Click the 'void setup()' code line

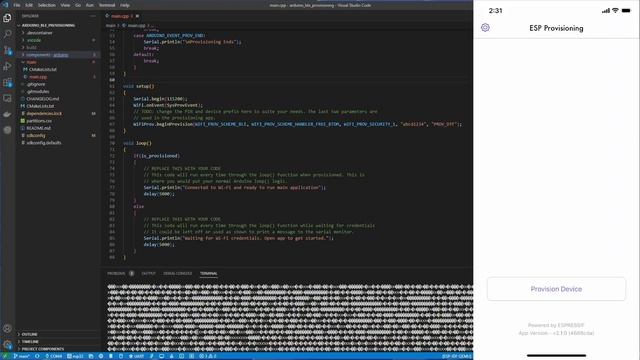(x=139, y=86)
